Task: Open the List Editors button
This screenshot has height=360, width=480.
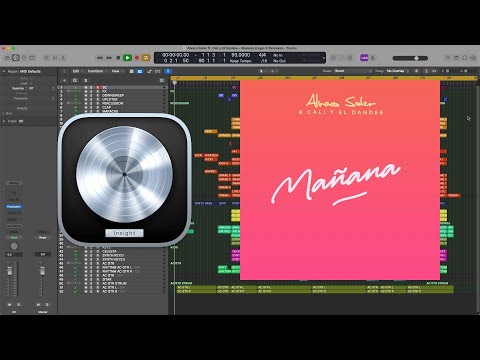Action: [448, 58]
